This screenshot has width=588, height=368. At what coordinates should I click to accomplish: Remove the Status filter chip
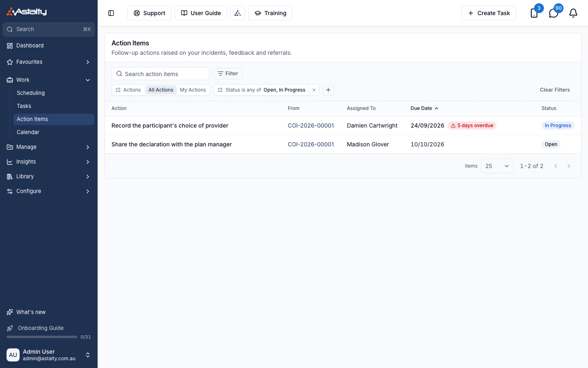click(x=314, y=90)
